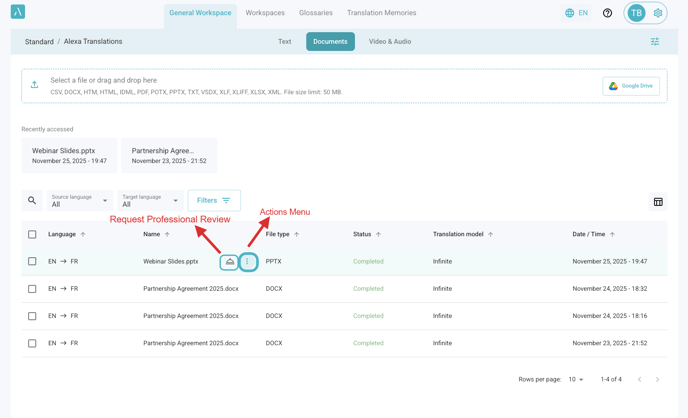
Task: Click the Filters button
Action: click(214, 201)
